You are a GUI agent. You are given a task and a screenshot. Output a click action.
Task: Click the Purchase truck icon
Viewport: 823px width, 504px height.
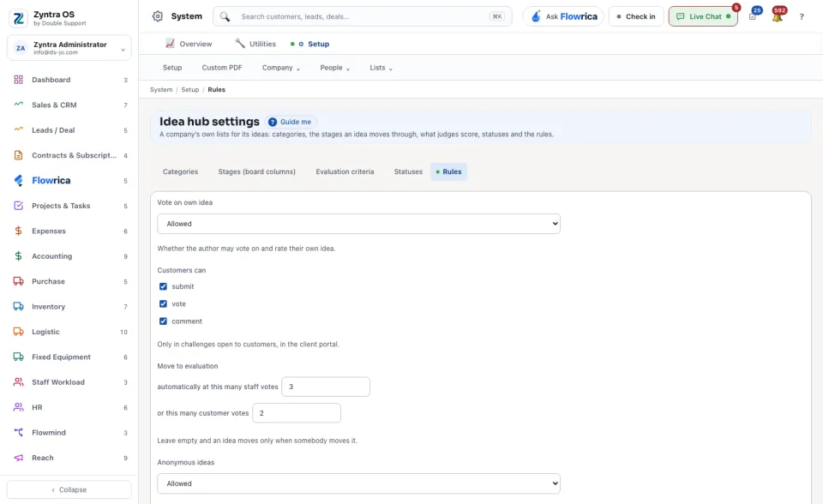tap(18, 281)
